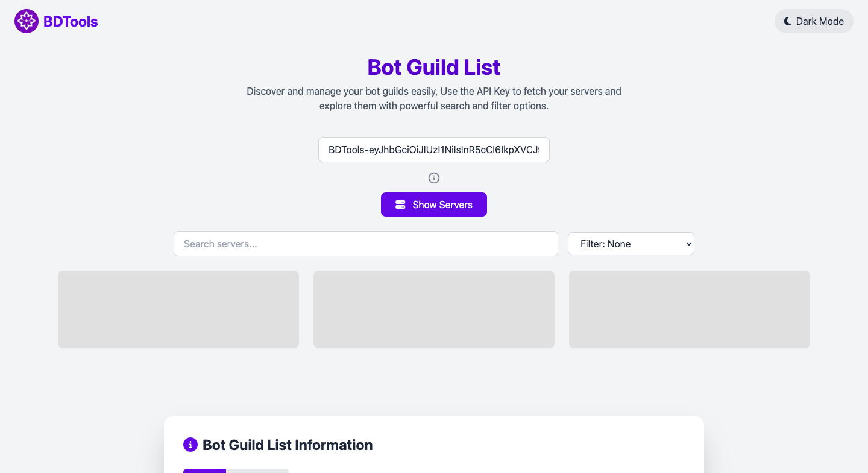Screen dimensions: 868x473
Task: Click the Filter dropdown chevron arrow
Action: (x=687, y=244)
